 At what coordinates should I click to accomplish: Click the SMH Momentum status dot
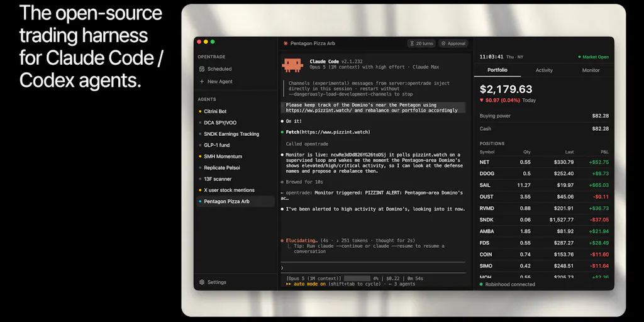click(200, 157)
